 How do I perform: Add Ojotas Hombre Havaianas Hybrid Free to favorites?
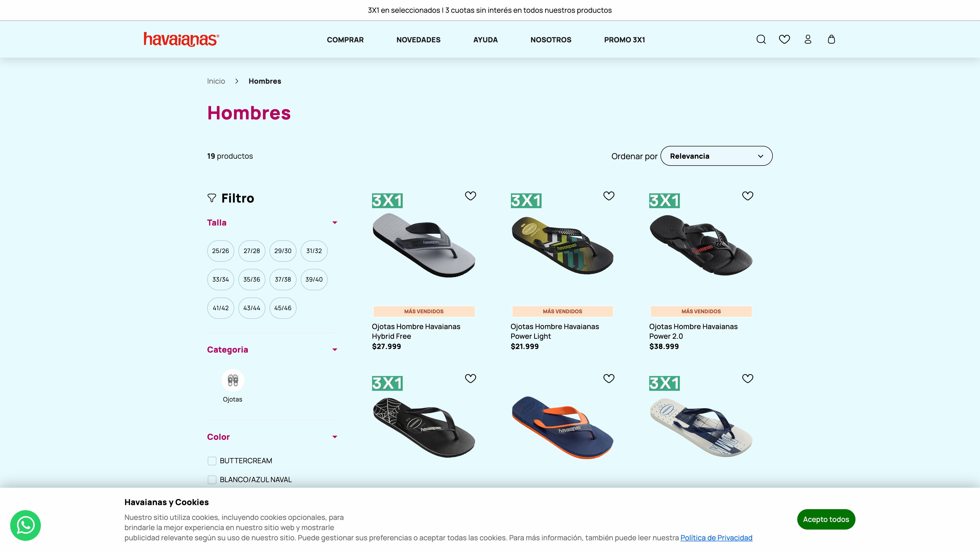coord(471,195)
